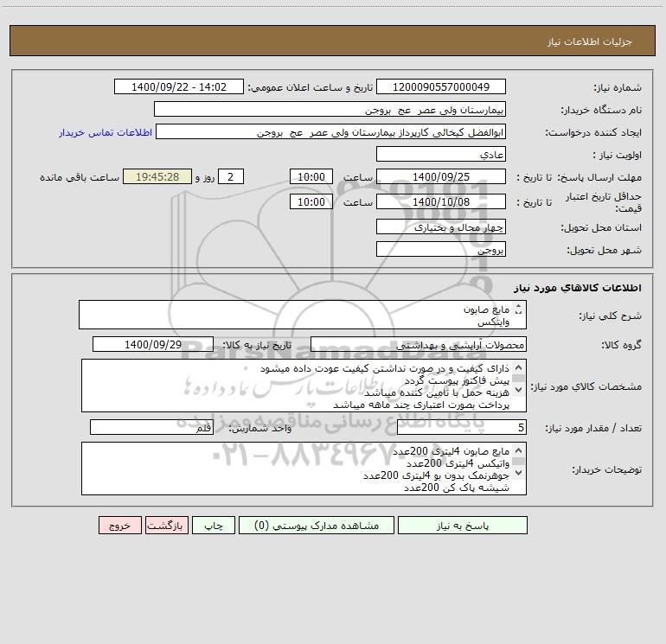Click the quantity field showing 5
The height and width of the screenshot is (644, 666).
click(x=462, y=428)
